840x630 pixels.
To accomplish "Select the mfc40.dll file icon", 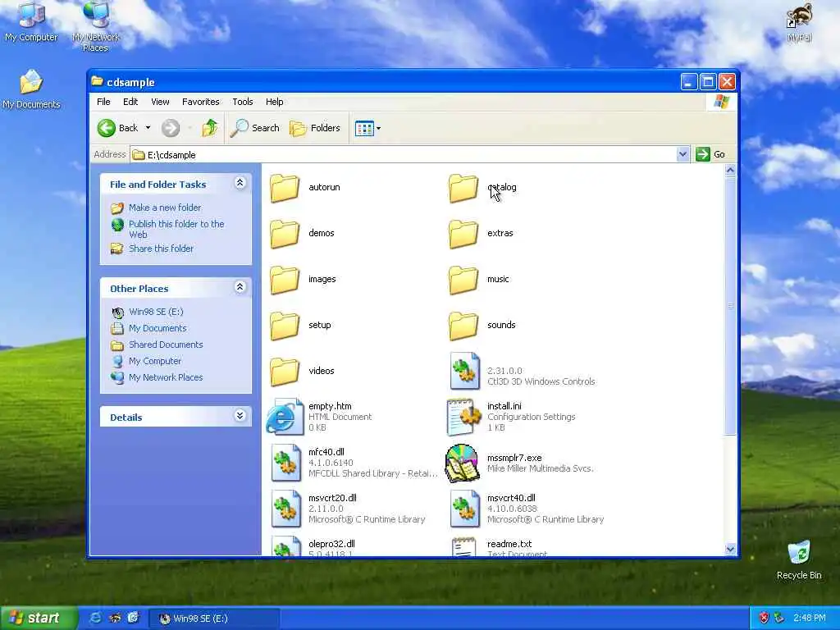I will [285, 463].
